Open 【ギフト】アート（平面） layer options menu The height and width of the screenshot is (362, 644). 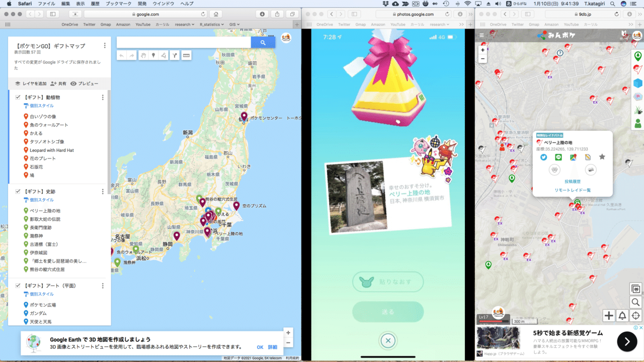(103, 286)
